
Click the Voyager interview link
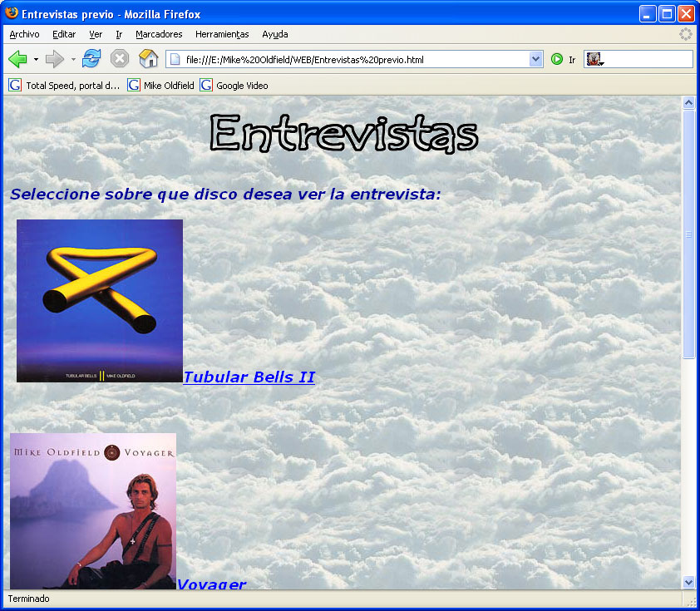[x=211, y=584]
